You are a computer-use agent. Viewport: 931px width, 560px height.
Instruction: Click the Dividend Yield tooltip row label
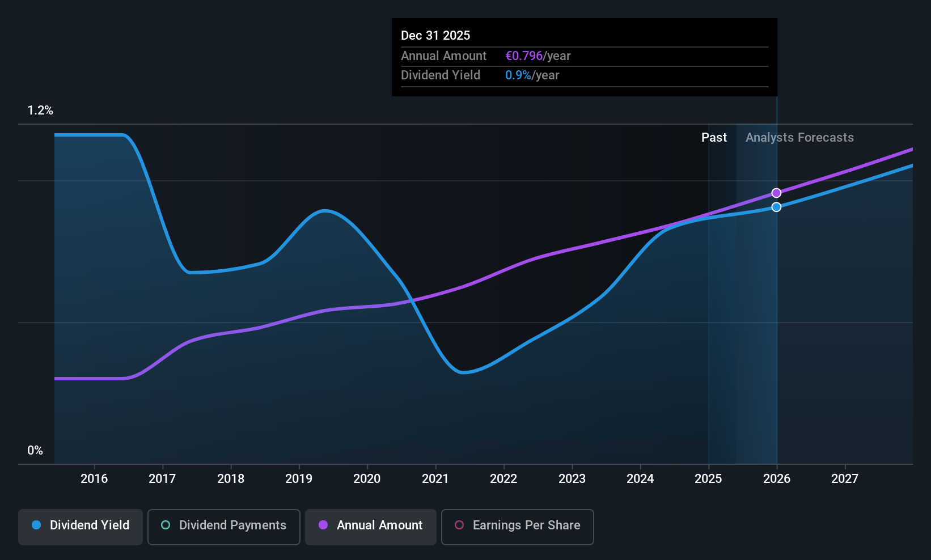441,75
